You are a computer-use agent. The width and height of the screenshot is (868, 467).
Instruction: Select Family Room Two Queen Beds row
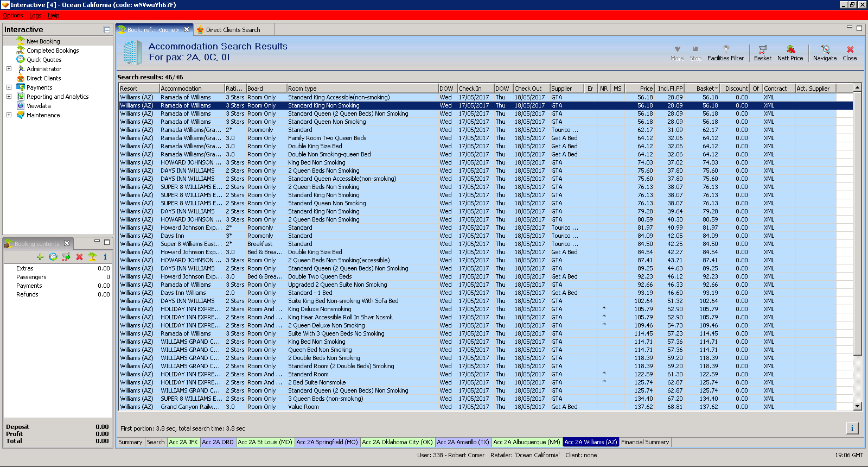(x=486, y=138)
